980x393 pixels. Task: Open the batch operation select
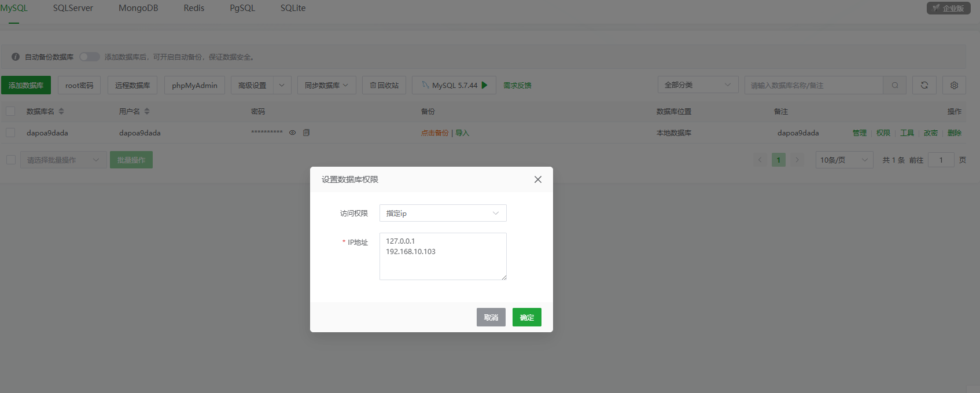[x=63, y=160]
